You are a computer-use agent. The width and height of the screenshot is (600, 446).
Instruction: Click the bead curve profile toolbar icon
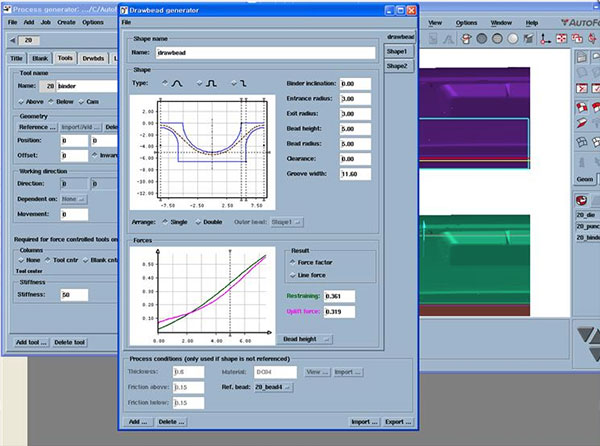click(x=448, y=39)
